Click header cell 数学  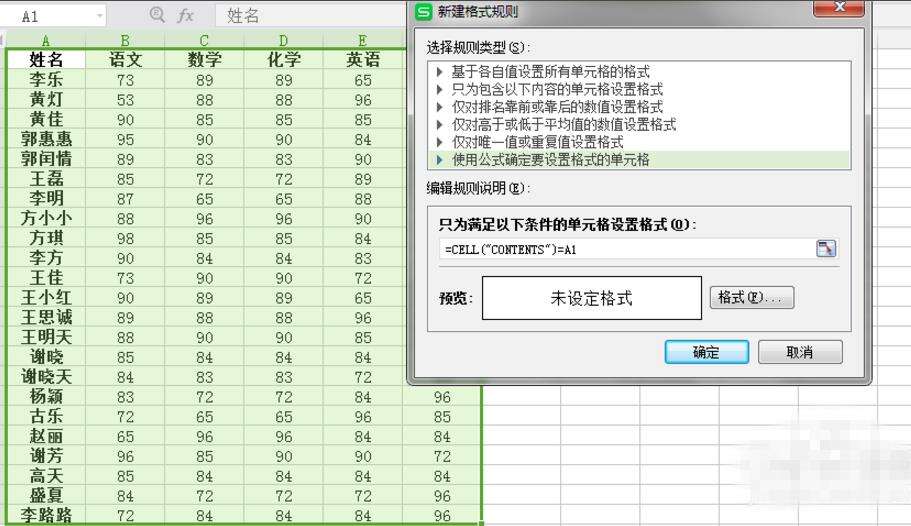coord(204,59)
